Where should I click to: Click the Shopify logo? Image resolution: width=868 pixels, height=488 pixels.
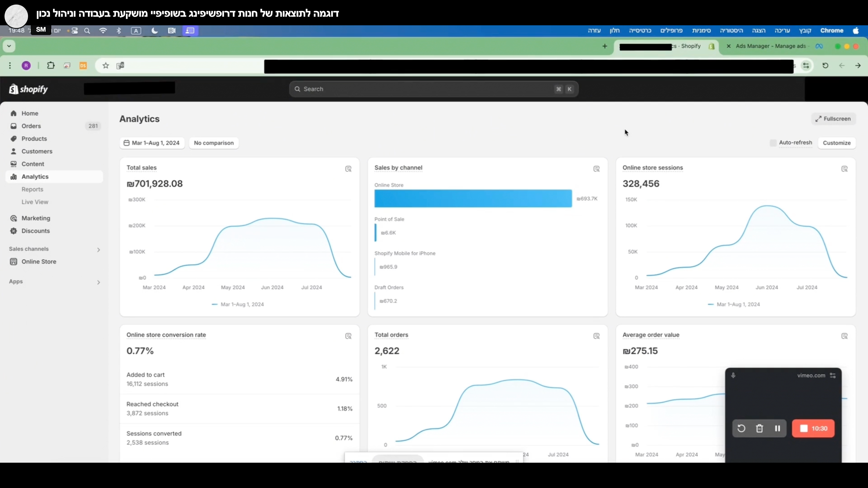[x=29, y=89]
